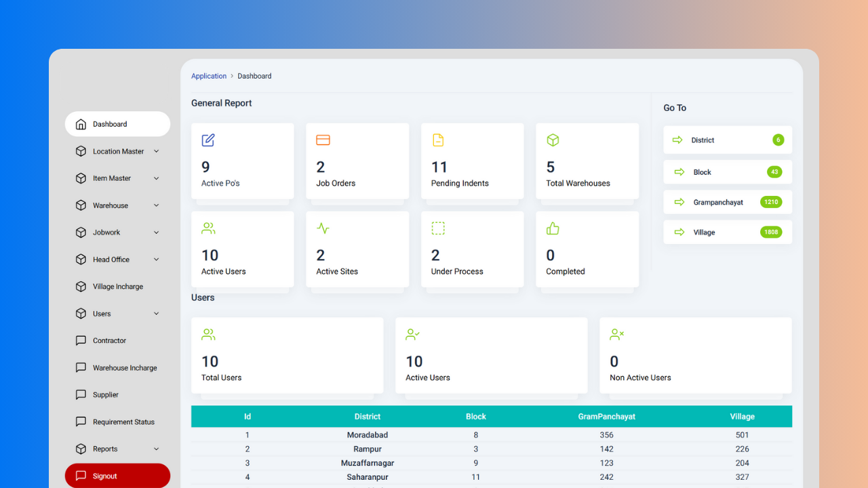Click the Completed thumbs-up icon
Image resolution: width=868 pixels, height=488 pixels.
point(553,228)
